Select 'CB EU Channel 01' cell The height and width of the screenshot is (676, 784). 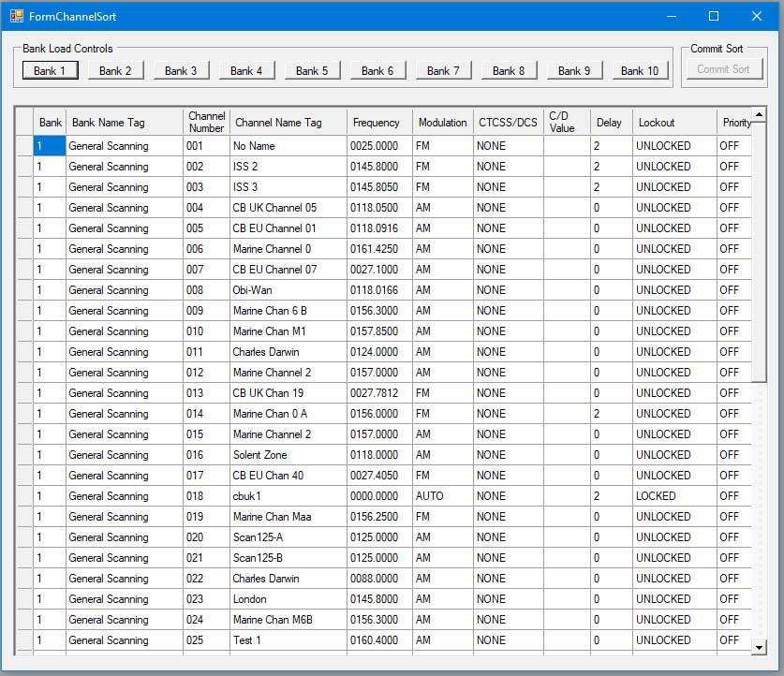tap(288, 228)
